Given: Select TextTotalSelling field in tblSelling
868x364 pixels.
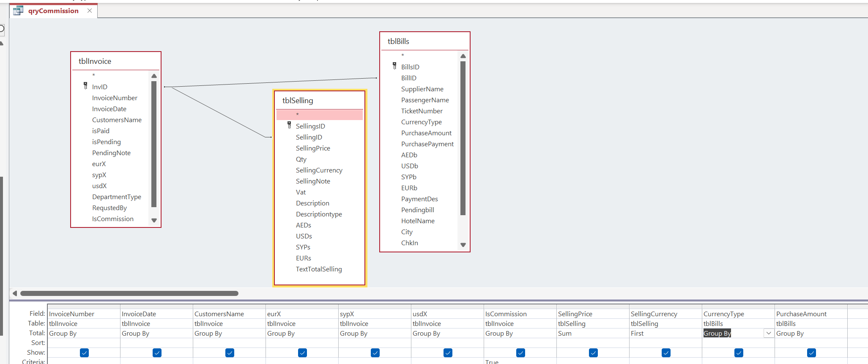Looking at the screenshot, I should click(319, 269).
